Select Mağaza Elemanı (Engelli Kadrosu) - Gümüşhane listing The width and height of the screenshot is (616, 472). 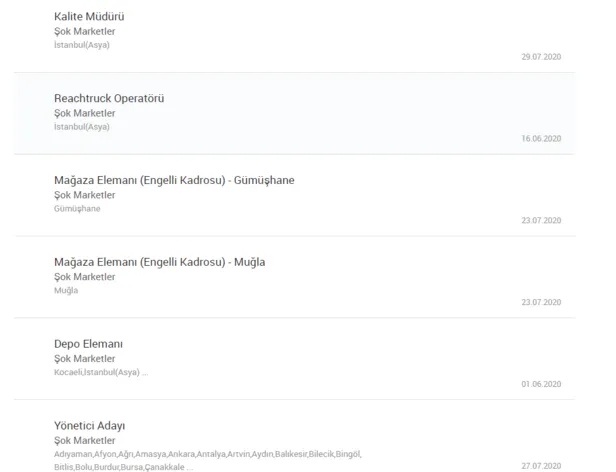(174, 180)
